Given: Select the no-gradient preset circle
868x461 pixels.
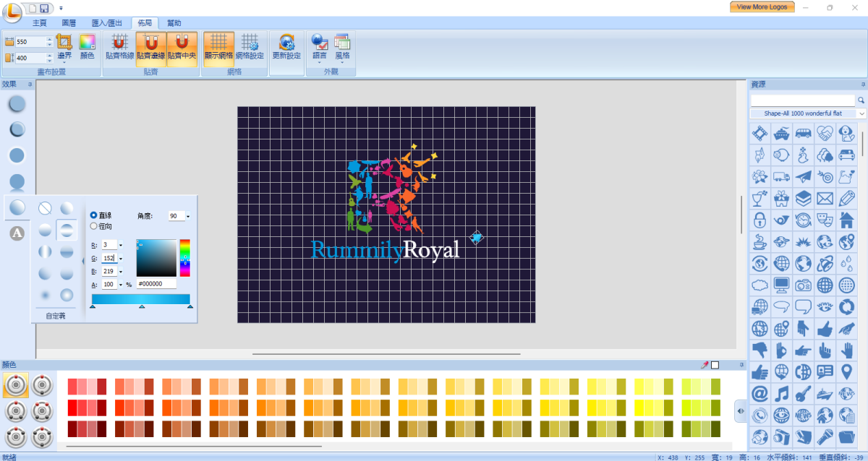Looking at the screenshot, I should 45,209.
